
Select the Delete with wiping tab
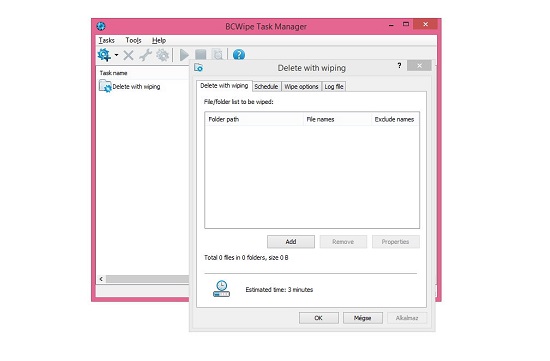coord(224,86)
